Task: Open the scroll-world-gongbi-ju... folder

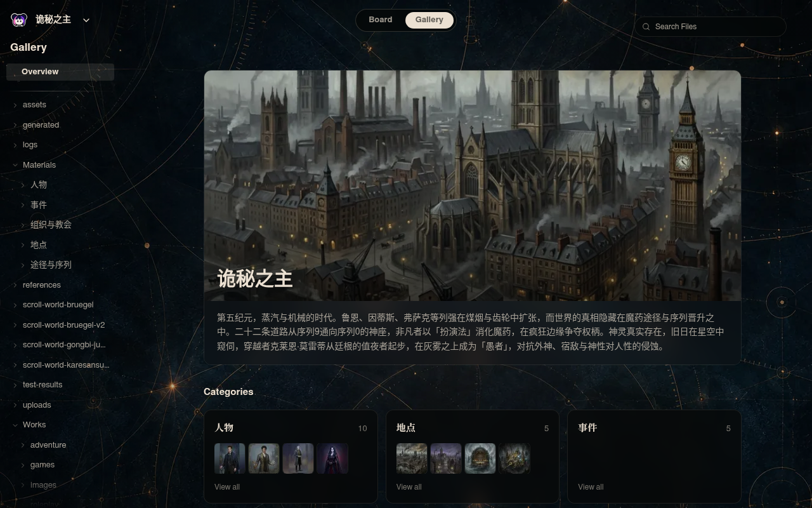Action: coord(64,345)
